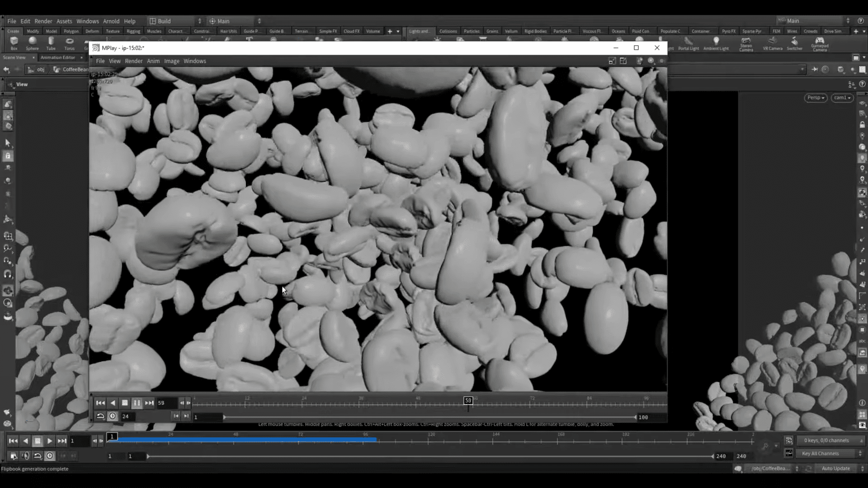Create a Portal Light from shelf
Screen dimensions: 868x488
(688, 44)
